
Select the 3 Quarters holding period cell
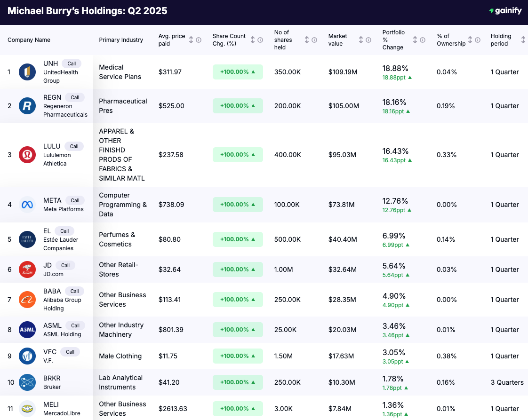[x=507, y=382]
